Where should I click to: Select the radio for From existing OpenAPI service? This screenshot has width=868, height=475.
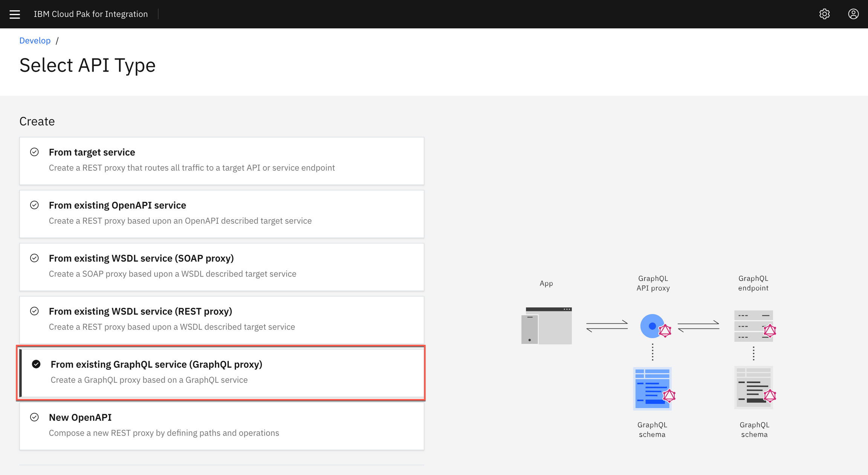point(35,205)
